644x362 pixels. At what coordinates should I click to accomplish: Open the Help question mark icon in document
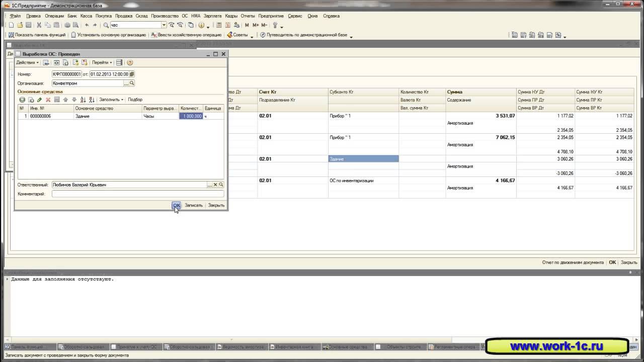click(130, 63)
